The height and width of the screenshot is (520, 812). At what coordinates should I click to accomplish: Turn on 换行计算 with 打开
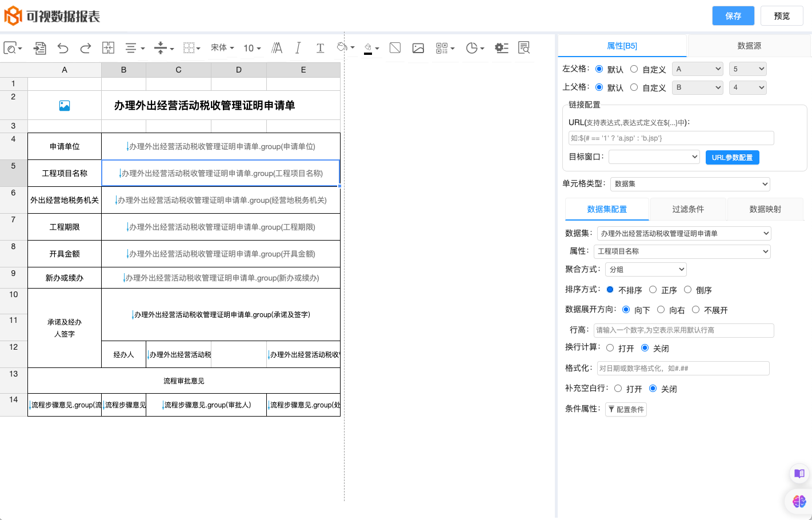610,348
